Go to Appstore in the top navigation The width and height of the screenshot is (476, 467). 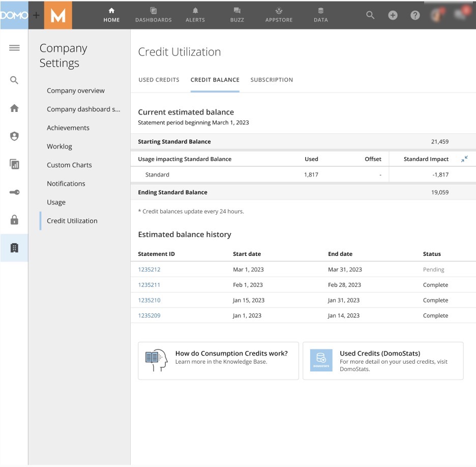point(279,15)
